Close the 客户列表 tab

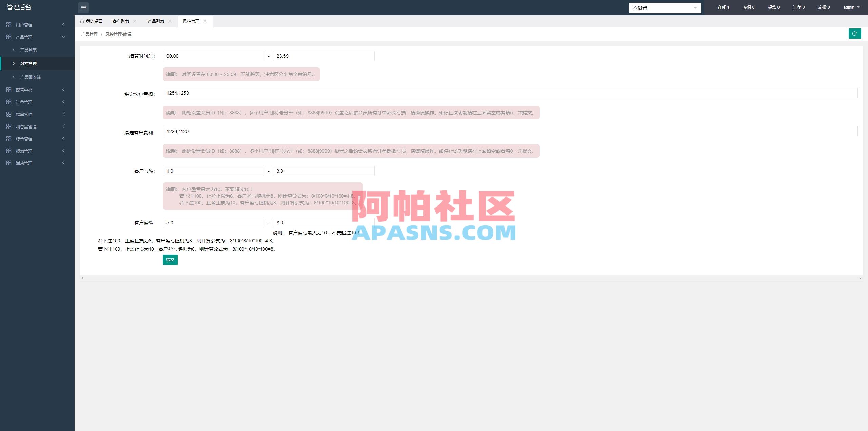coord(135,21)
